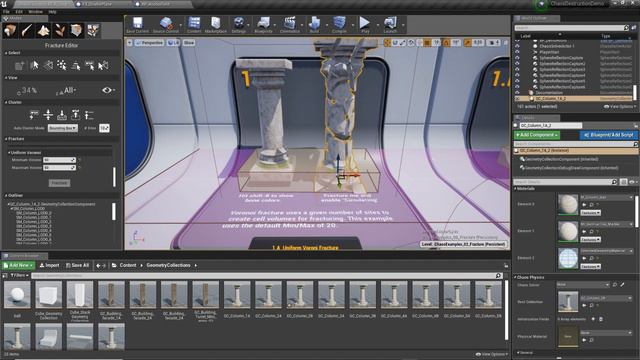Toggle the viewport rotation snapping icon

[446, 42]
